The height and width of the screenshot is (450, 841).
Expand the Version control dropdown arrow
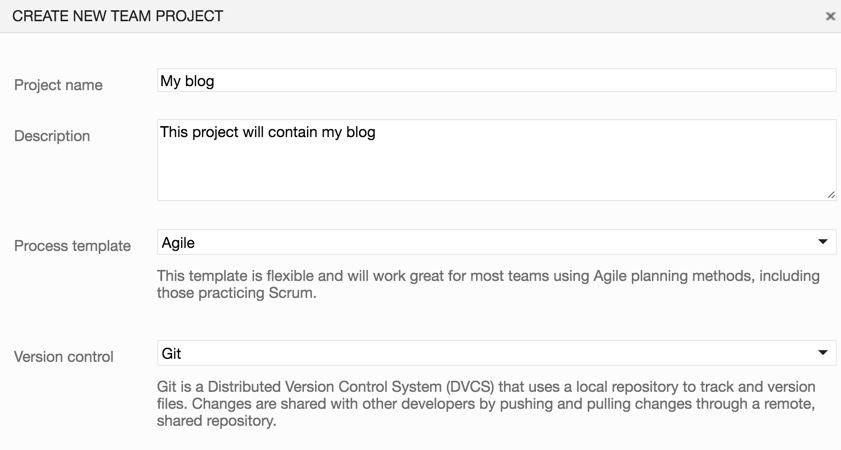pos(823,353)
